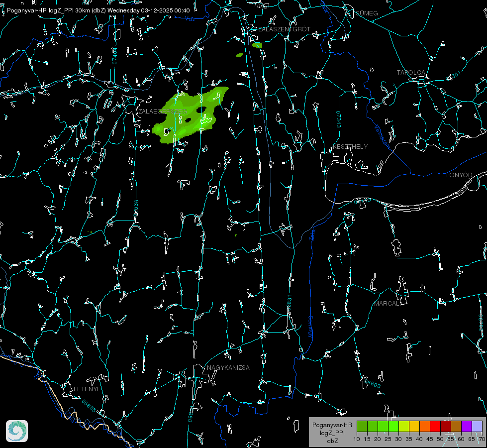
Task: Click the road number 06835 label
Action: pyautogui.click(x=89, y=406)
